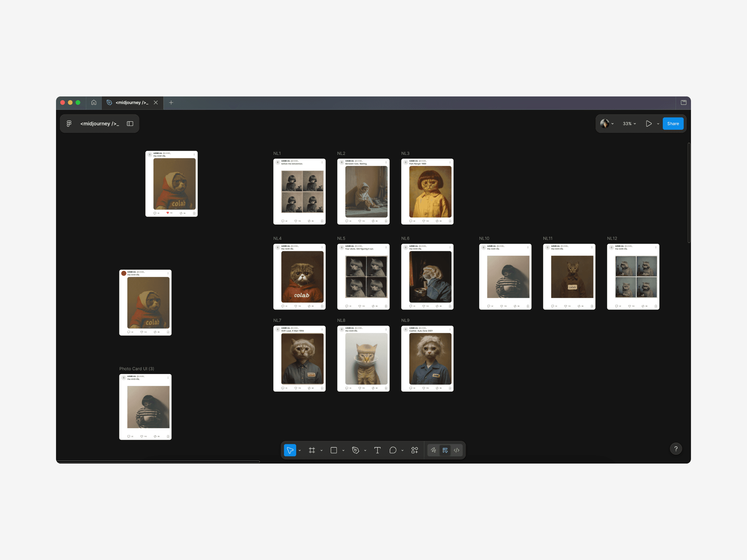Image resolution: width=747 pixels, height=560 pixels.
Task: Switch to the <midjourney /> file tab
Action: pos(132,103)
